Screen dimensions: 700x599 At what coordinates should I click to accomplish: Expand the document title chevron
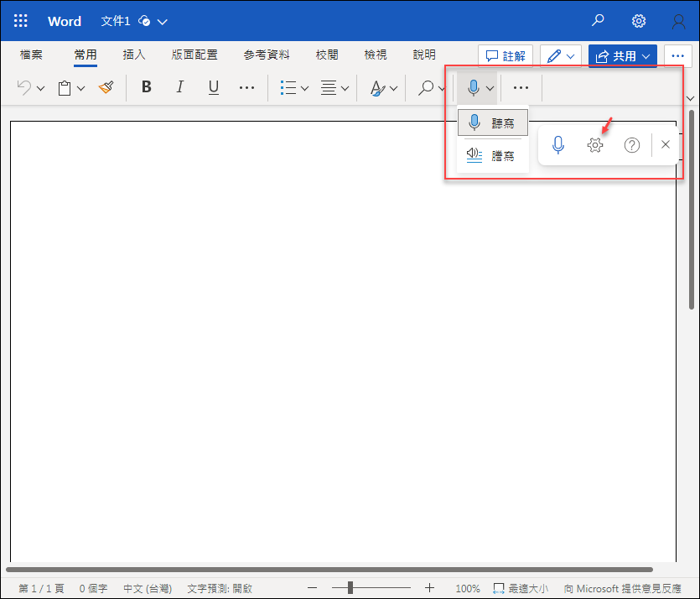click(163, 22)
